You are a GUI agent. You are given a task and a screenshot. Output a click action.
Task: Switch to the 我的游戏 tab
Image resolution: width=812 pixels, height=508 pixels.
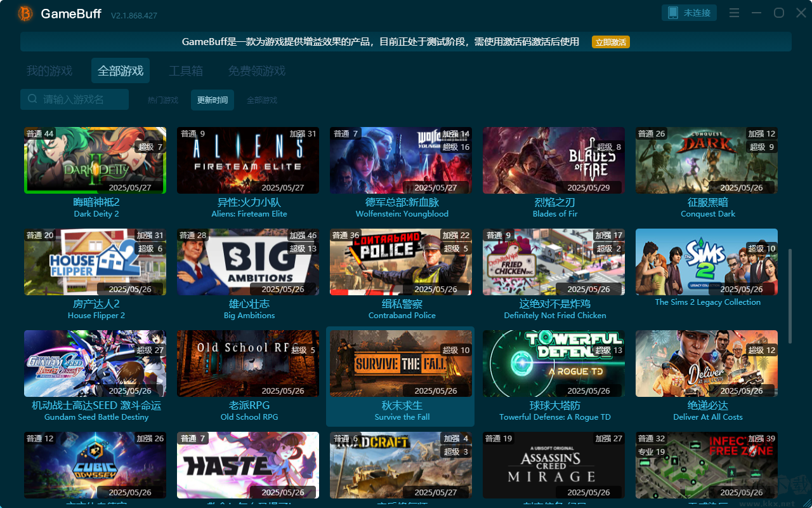click(49, 71)
